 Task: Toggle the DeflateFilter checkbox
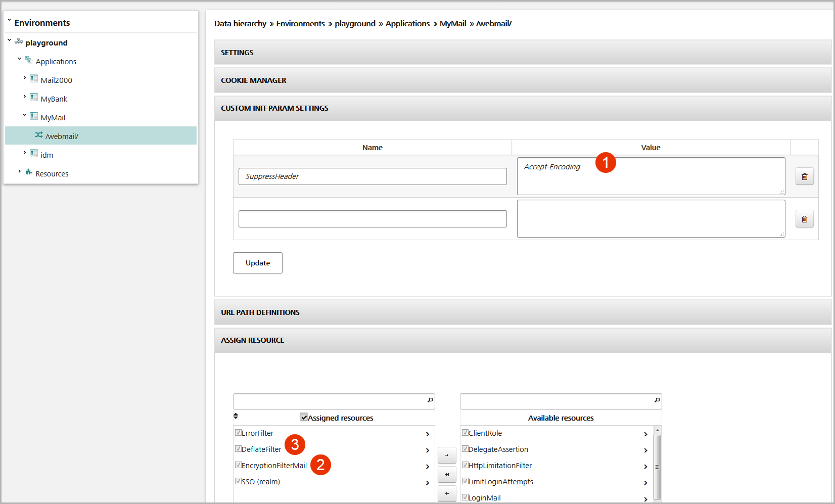(238, 449)
